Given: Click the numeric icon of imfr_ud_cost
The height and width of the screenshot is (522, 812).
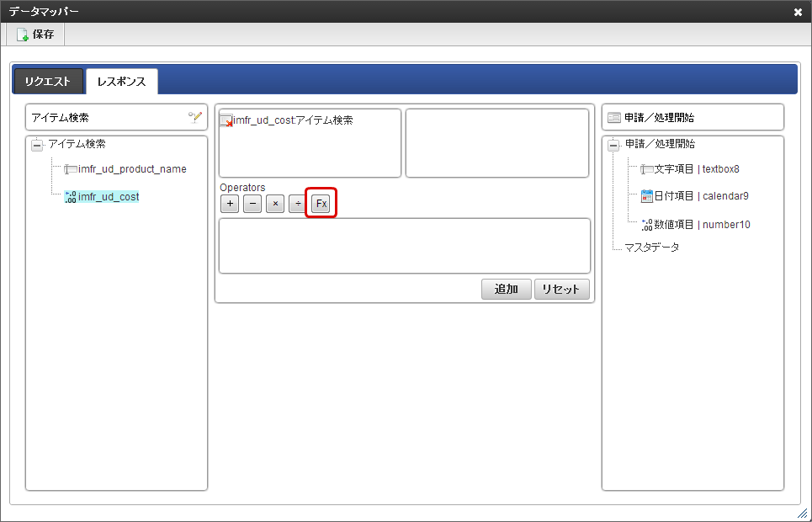Looking at the screenshot, I should 71,197.
